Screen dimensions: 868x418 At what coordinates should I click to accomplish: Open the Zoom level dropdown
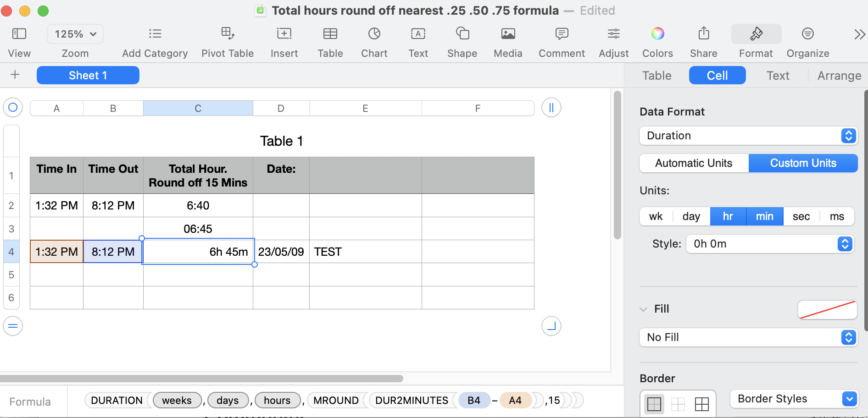coord(75,33)
